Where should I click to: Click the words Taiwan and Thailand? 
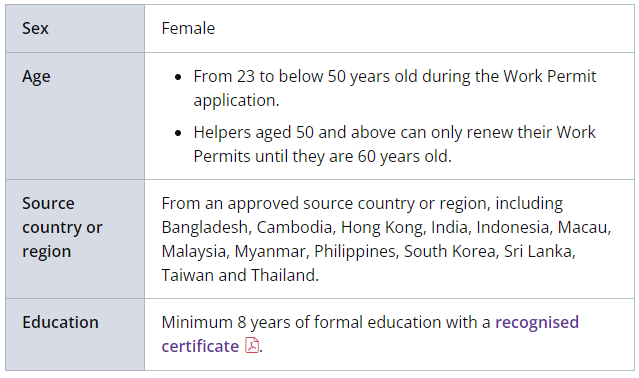point(239,275)
